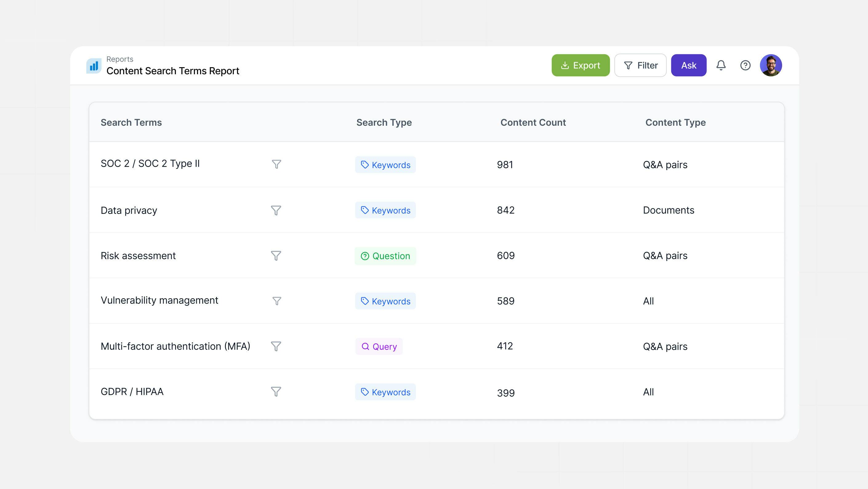This screenshot has width=868, height=489.
Task: Select the Keywords chip on GDPR / HIPAA row
Action: coord(385,392)
